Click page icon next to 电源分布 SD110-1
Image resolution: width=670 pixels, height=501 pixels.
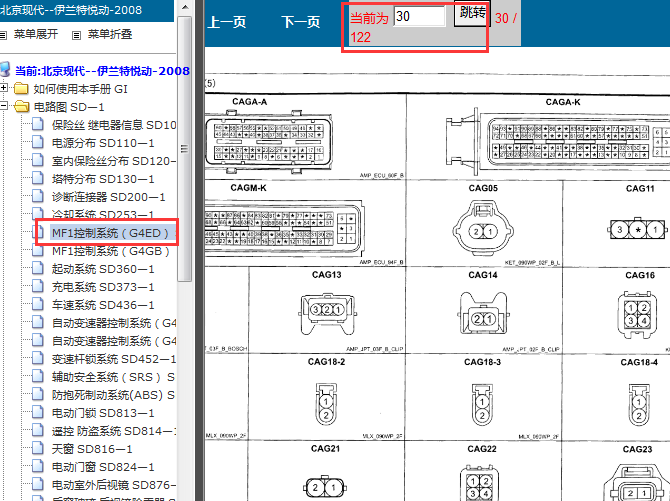(x=38, y=142)
